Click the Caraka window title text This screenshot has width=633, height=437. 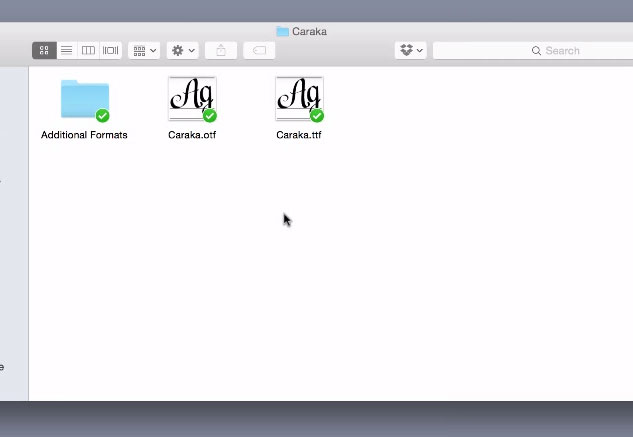point(309,32)
